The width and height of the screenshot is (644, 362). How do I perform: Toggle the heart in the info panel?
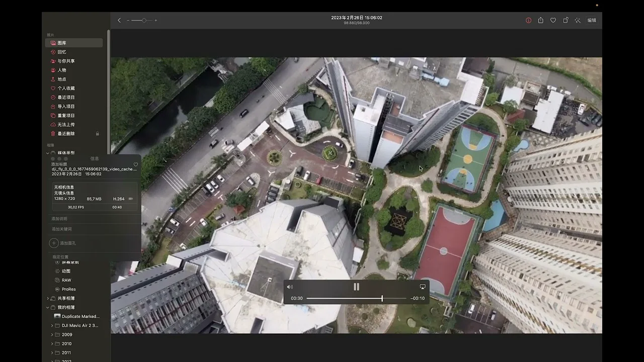coord(136,164)
